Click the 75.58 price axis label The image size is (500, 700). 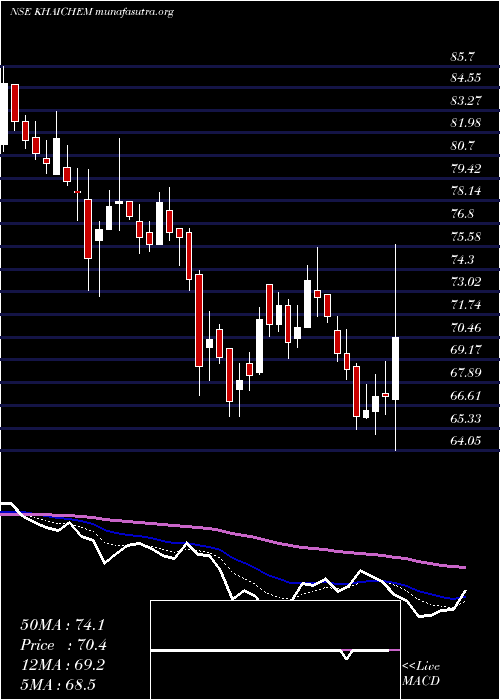466,237
